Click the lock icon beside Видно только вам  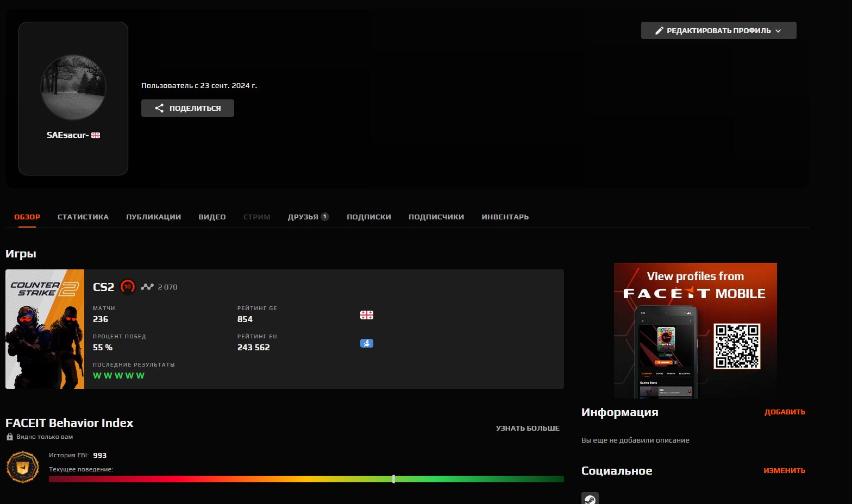10,437
